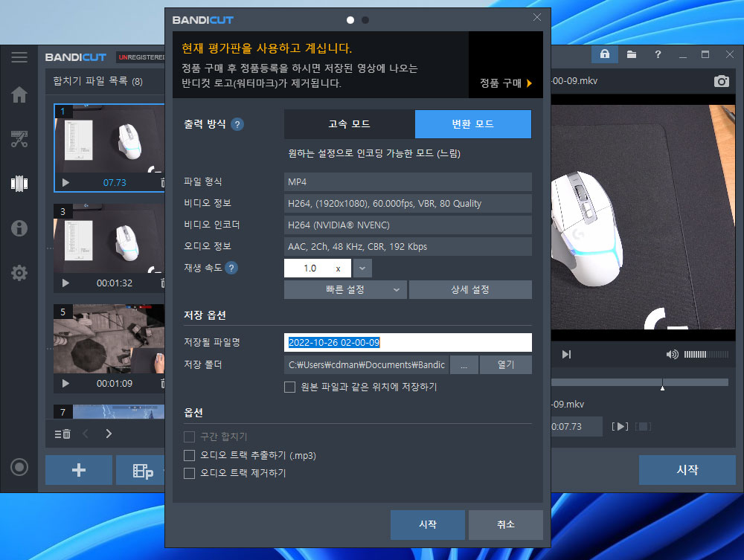Click 시작 button in the dialog
Screen dimensions: 744x560
tap(428, 524)
